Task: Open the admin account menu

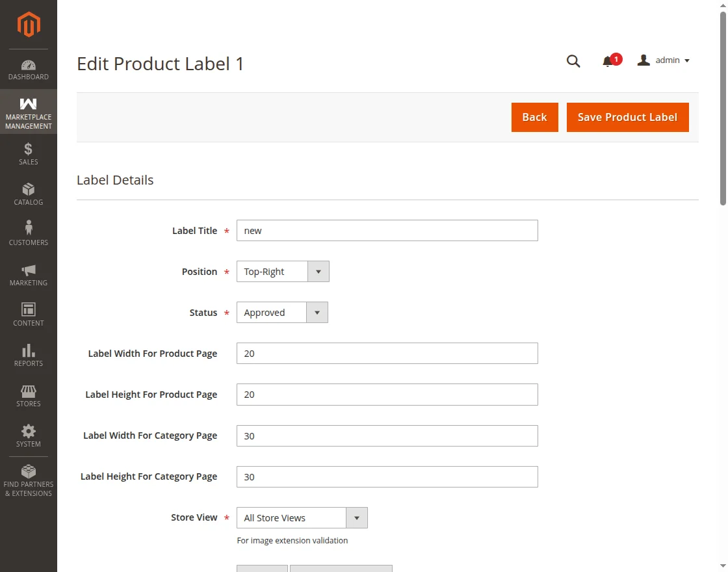Action: pos(664,60)
